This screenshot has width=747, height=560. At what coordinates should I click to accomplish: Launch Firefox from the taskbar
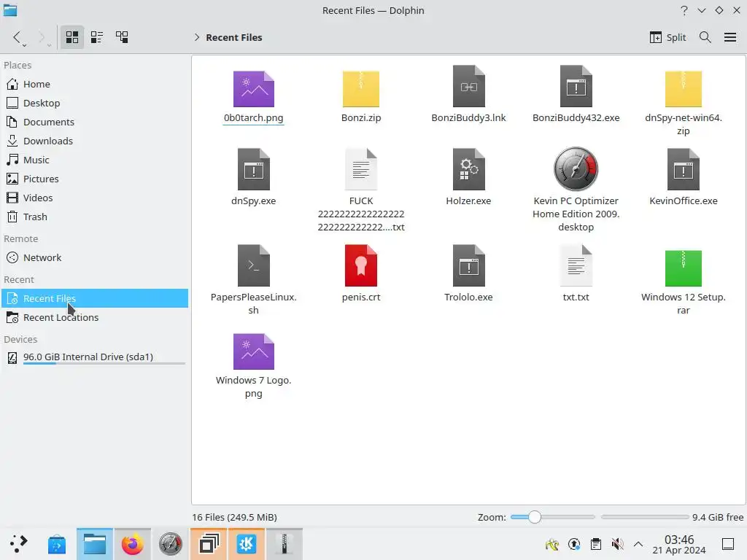133,544
